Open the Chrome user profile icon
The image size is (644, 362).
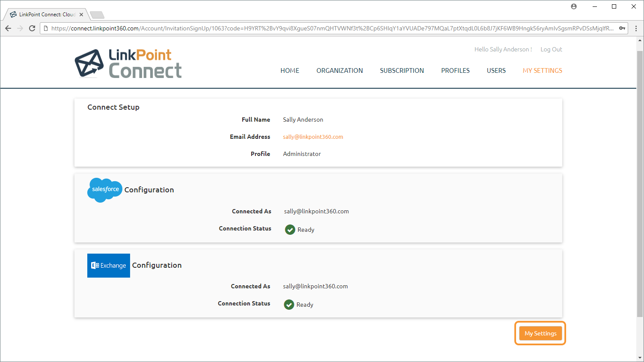click(574, 6)
